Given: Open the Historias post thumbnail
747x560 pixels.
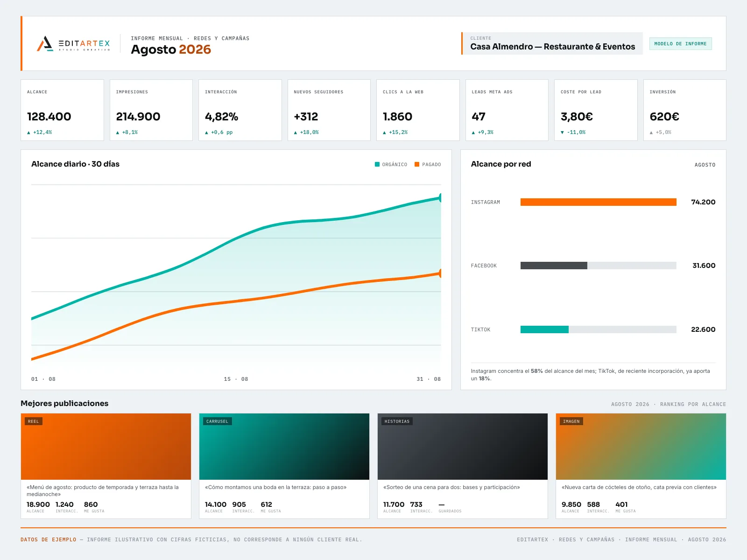Looking at the screenshot, I should (463, 447).
